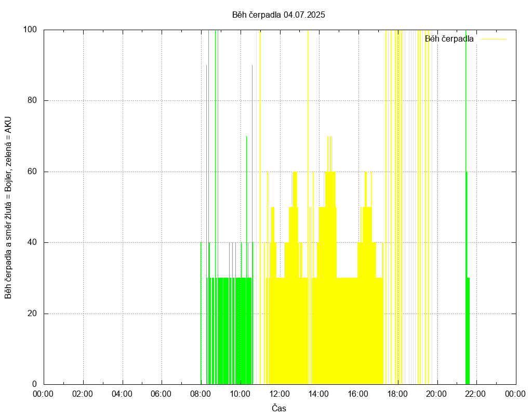532x416 pixels.
Task: Click the x-axis tick "14:00"
Action: click(318, 394)
